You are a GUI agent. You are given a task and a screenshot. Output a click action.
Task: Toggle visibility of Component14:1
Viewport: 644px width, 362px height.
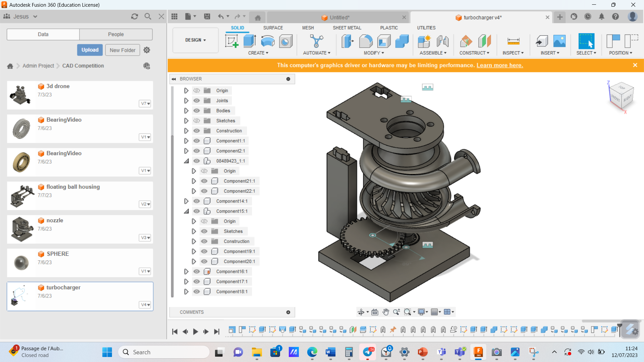click(197, 201)
